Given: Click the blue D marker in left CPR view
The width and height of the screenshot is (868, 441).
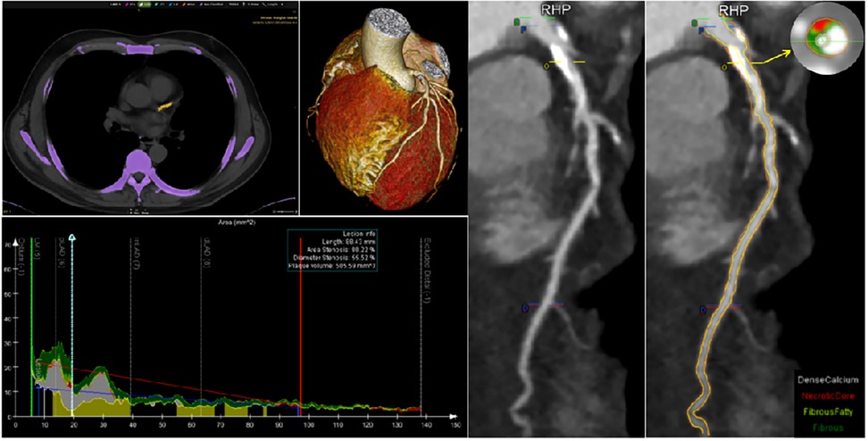Looking at the screenshot, I should (525, 308).
